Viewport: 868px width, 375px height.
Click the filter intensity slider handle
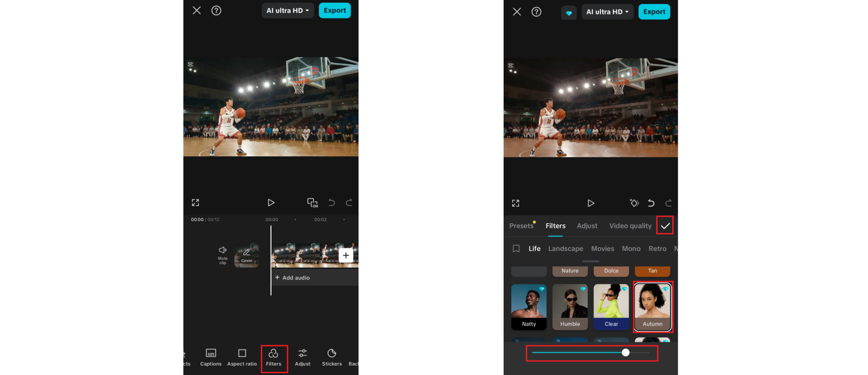tap(625, 352)
